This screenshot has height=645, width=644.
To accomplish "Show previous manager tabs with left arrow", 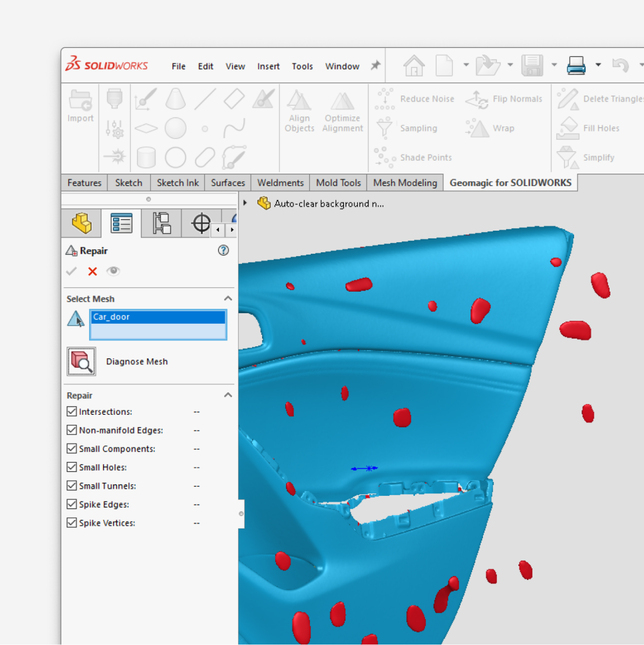I will click(x=218, y=230).
